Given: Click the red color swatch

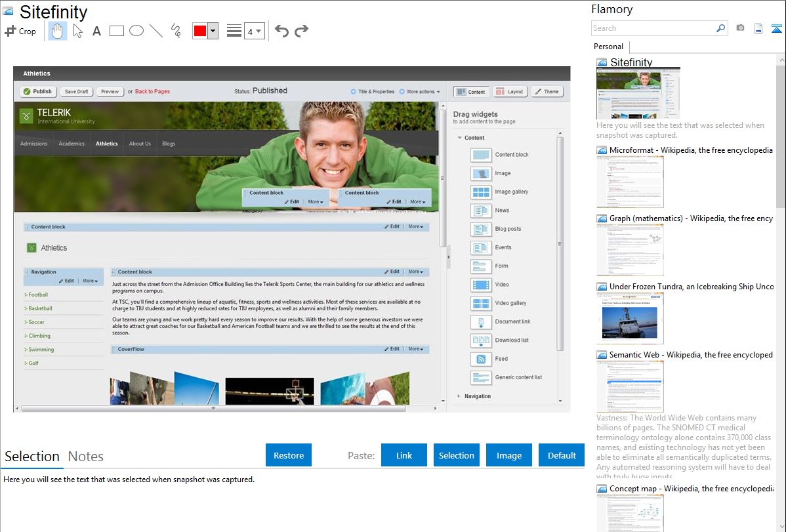Looking at the screenshot, I should tap(200, 31).
